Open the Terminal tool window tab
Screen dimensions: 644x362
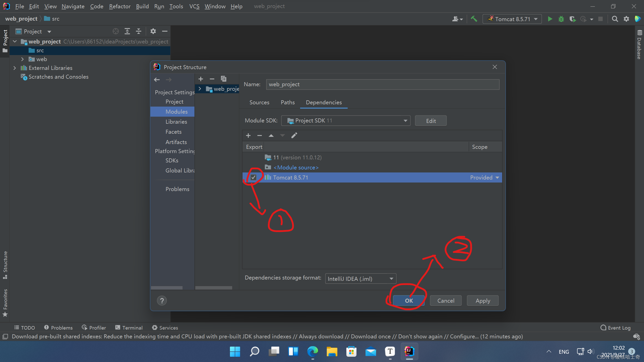129,328
